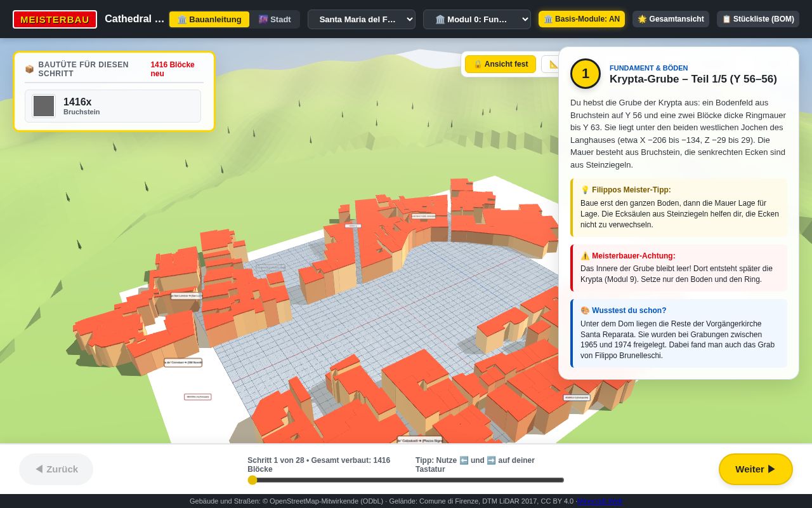Open the Santa Maria del F… building dropdown

click(362, 19)
